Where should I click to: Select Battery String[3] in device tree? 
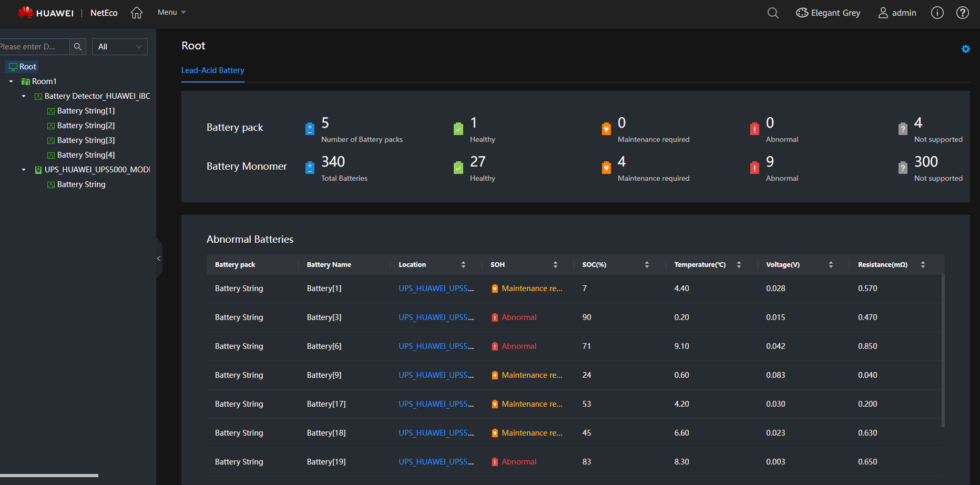pos(86,140)
